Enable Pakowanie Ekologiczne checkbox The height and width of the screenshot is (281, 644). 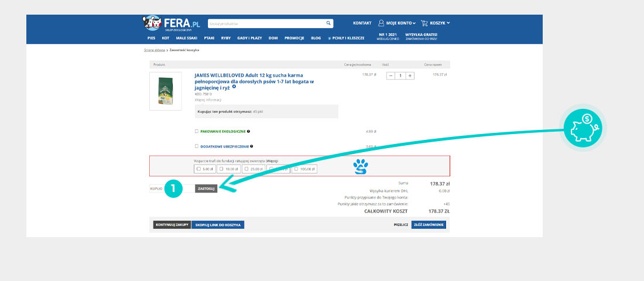197,132
